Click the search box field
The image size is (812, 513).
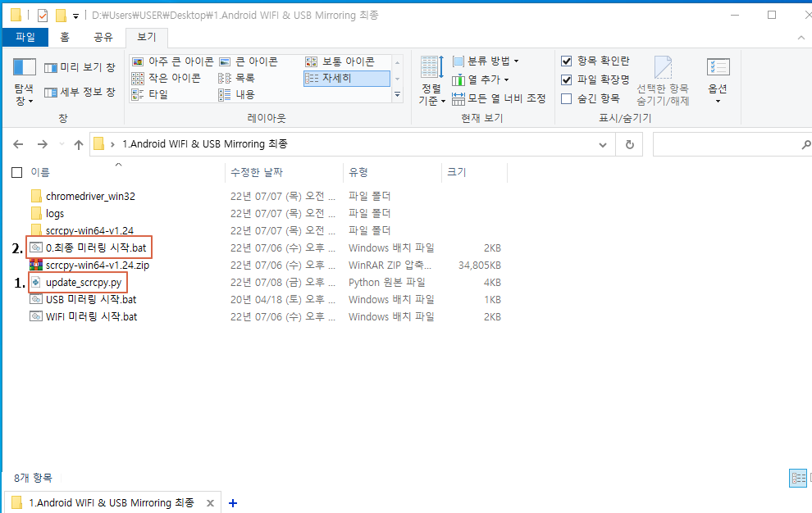pyautogui.click(x=732, y=144)
